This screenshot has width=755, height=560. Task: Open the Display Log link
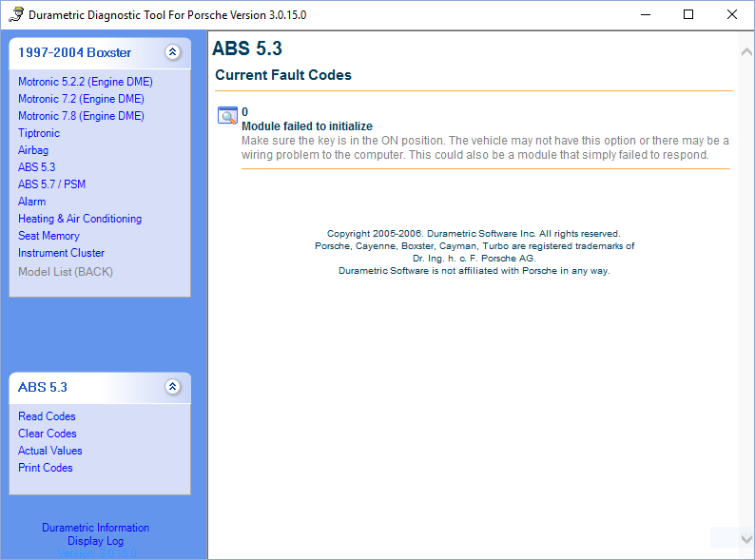pos(95,541)
